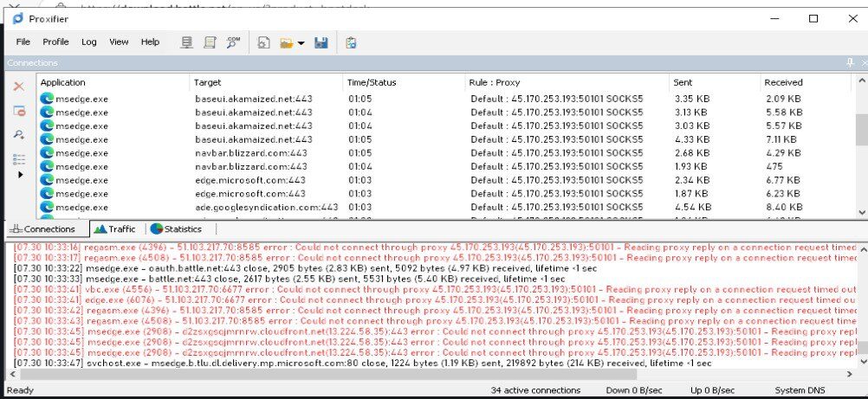This screenshot has width=868, height=399.
Task: Save profile with the floppy disk icon
Action: (x=321, y=42)
